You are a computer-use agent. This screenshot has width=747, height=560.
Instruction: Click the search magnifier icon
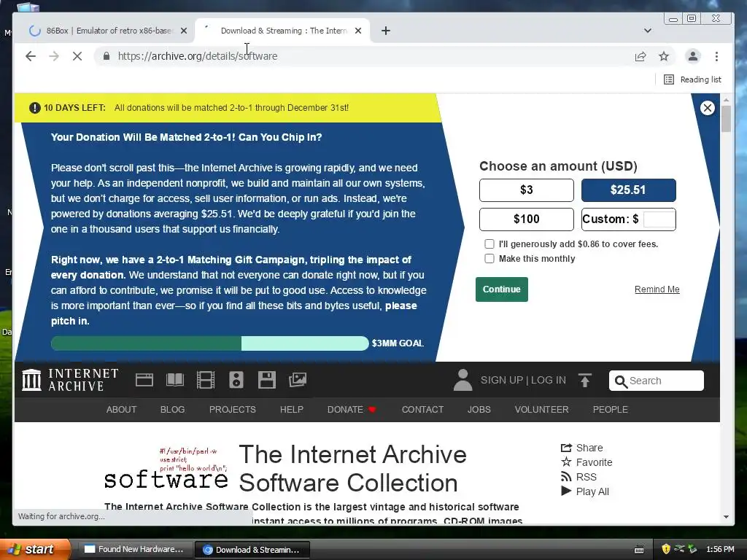tap(620, 381)
